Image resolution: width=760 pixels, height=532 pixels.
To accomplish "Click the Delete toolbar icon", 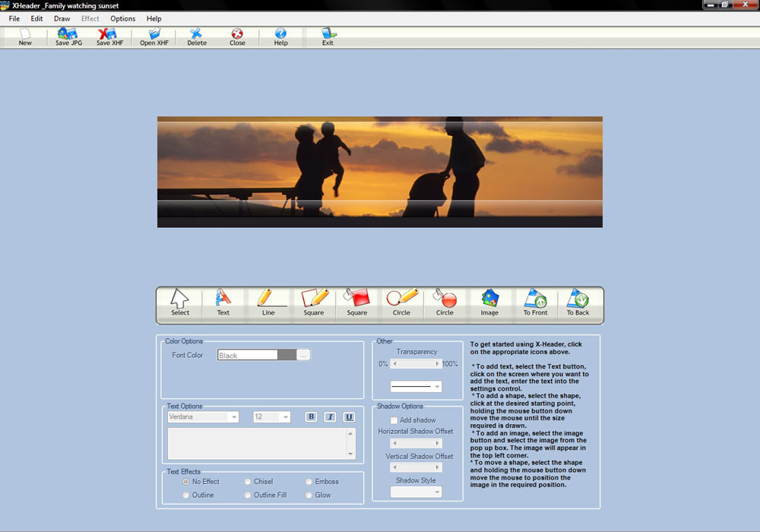I will coord(197,36).
